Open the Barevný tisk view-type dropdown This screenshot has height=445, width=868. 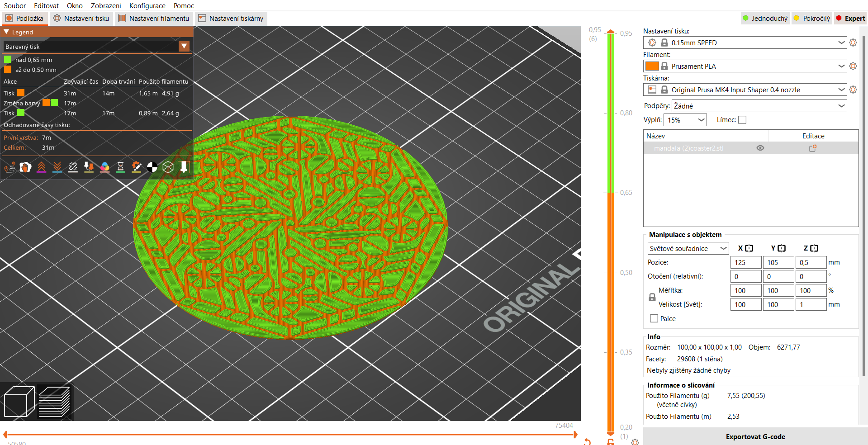[x=184, y=46]
